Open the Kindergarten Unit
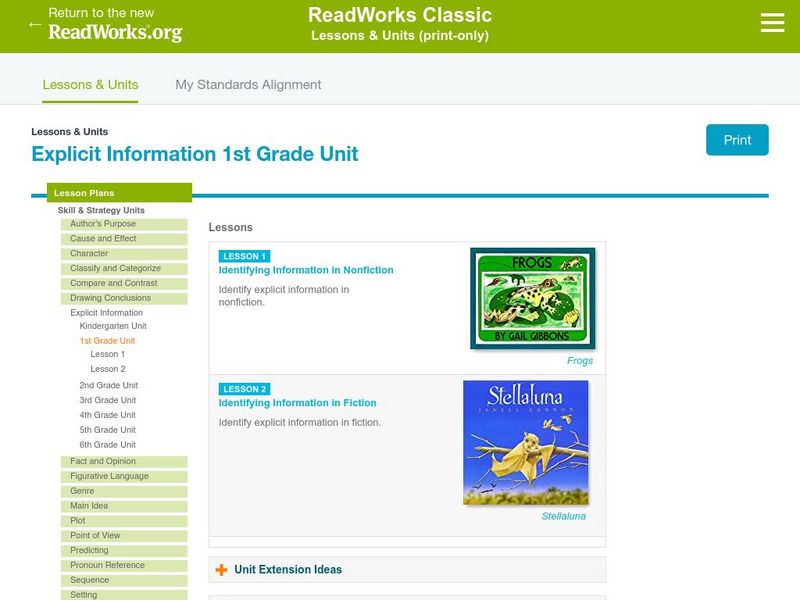 (x=113, y=326)
